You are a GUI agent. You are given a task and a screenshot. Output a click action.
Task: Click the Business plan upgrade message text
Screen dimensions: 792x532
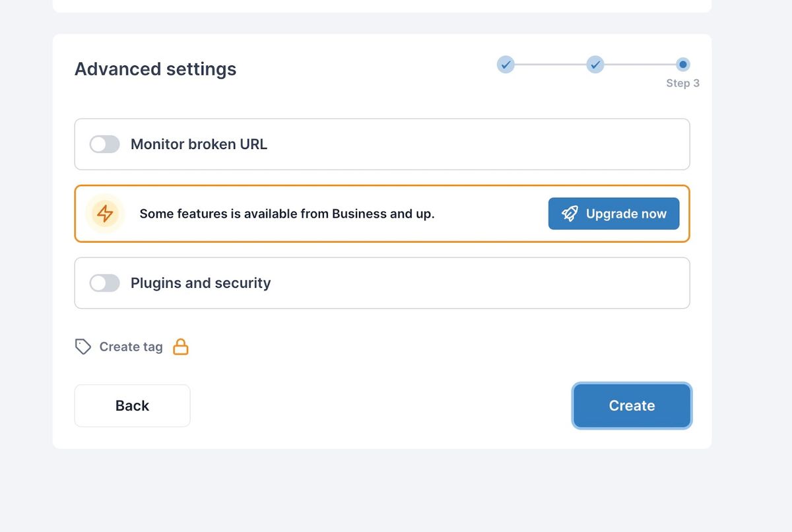287,214
